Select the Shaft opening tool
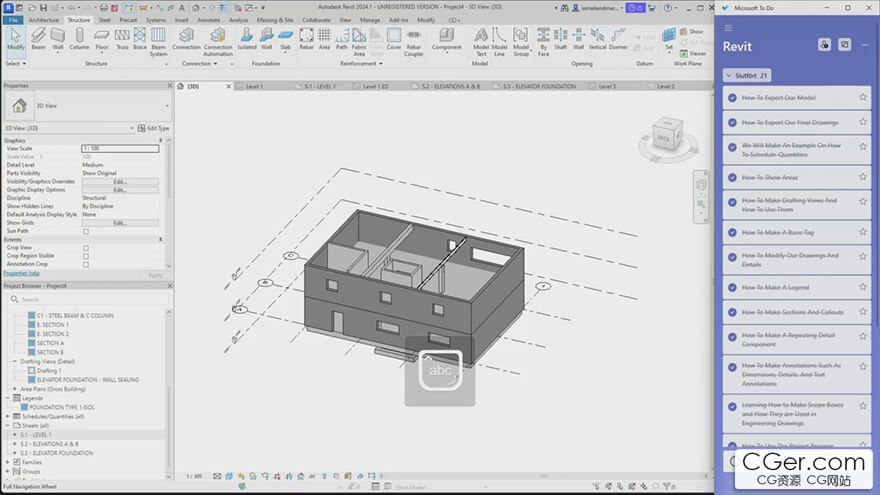 click(561, 39)
